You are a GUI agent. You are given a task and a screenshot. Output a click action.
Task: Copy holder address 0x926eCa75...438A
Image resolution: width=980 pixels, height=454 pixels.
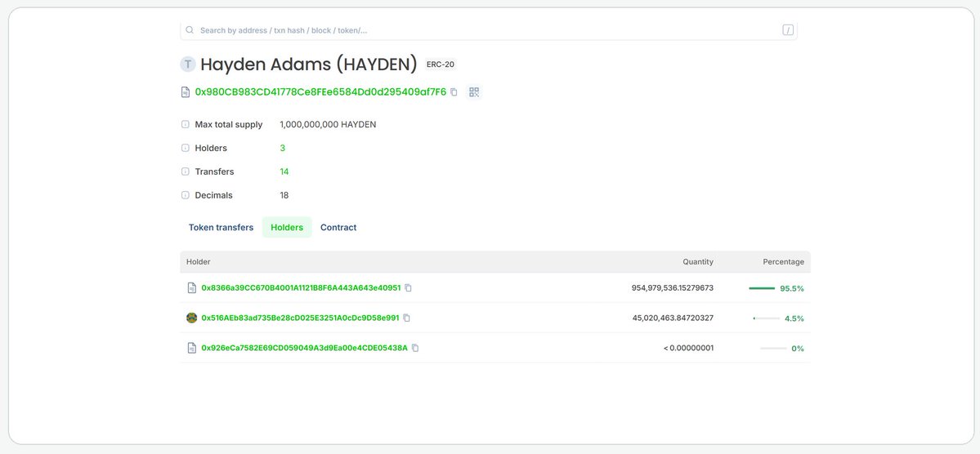[415, 348]
